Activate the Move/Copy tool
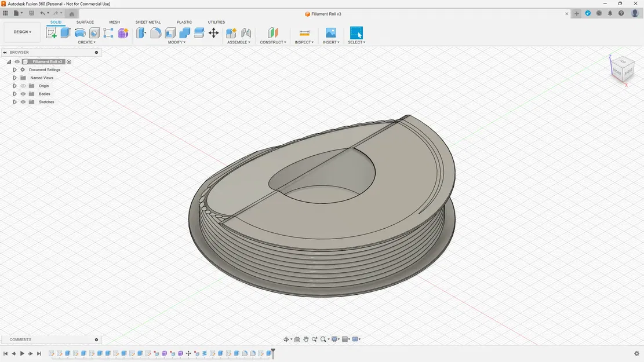 pos(213,33)
